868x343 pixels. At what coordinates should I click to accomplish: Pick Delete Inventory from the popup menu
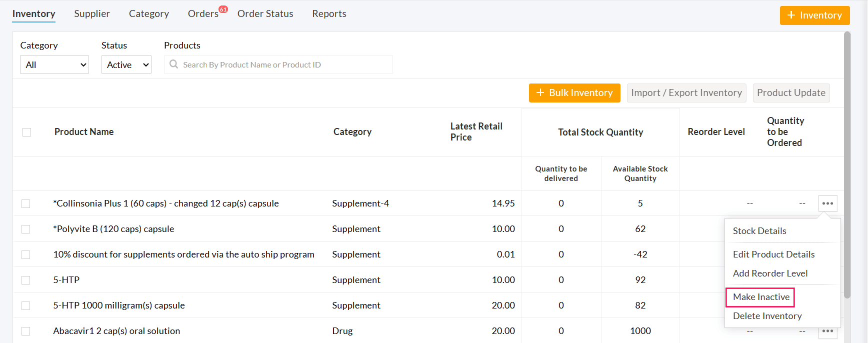pos(767,316)
